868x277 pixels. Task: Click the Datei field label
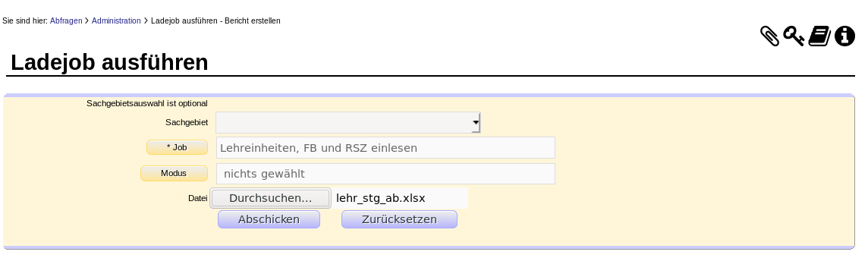197,198
